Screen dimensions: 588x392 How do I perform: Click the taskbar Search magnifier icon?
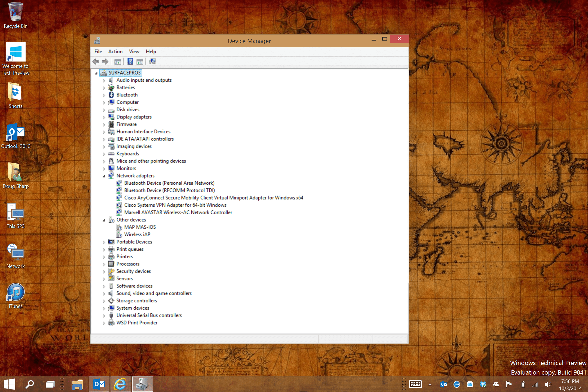pyautogui.click(x=29, y=384)
